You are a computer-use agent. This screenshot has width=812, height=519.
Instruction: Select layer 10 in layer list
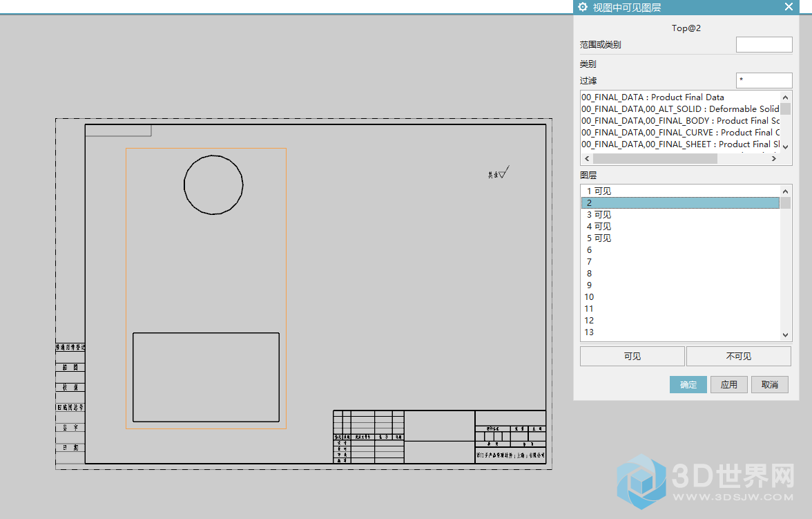coord(680,297)
